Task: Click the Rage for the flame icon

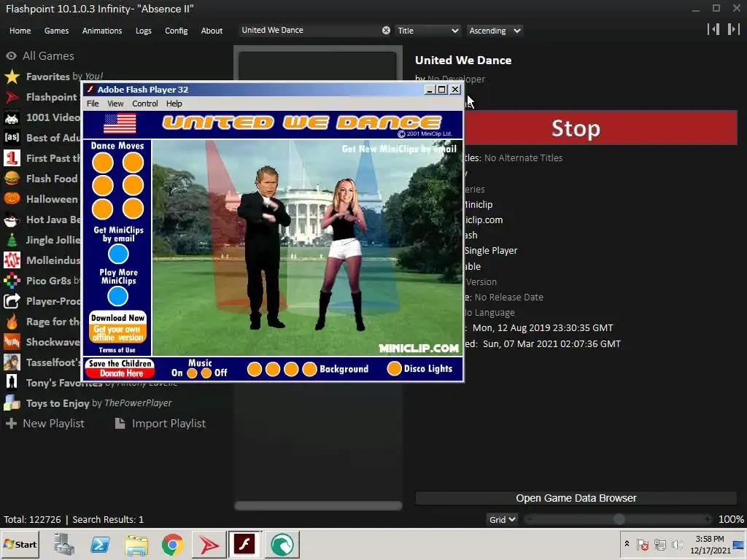Action: click(12, 322)
